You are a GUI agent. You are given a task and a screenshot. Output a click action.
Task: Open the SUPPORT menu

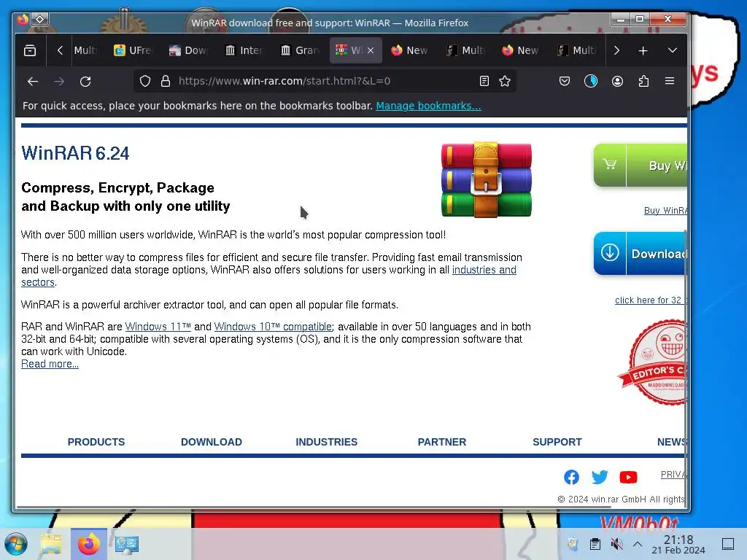pos(557,442)
